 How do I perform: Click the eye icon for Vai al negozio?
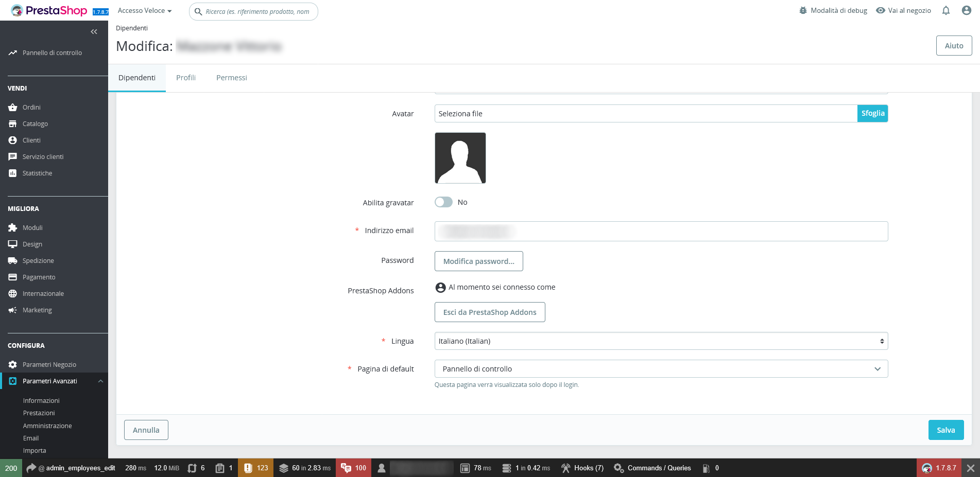[x=881, y=10]
